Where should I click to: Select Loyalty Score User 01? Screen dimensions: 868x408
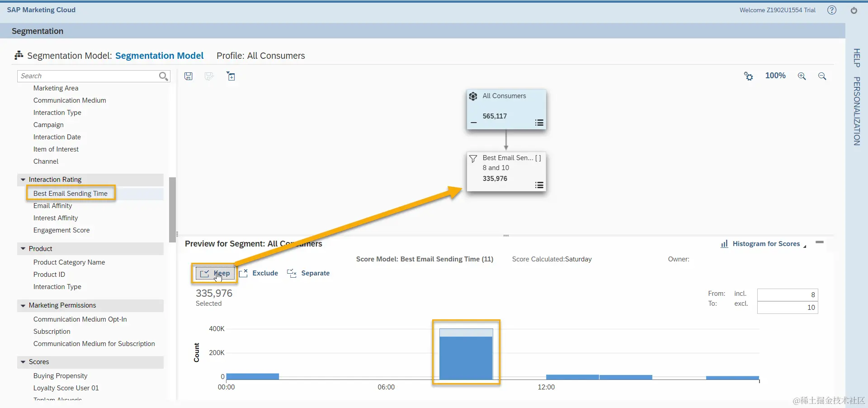[66, 388]
